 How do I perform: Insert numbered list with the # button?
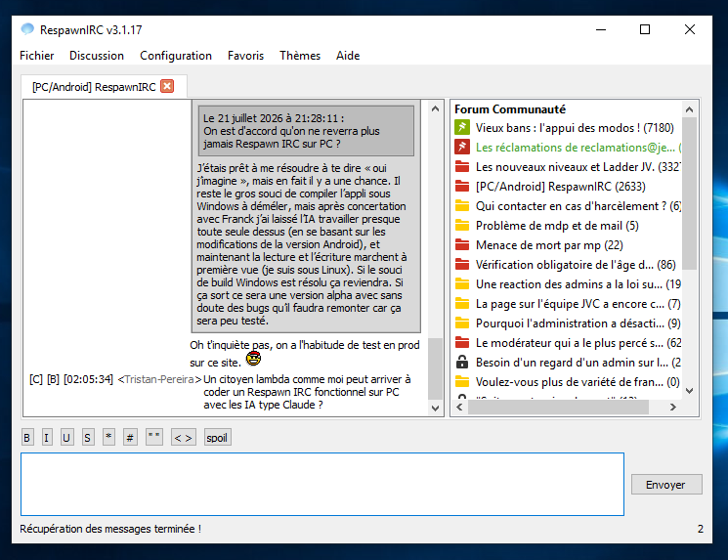coord(130,438)
